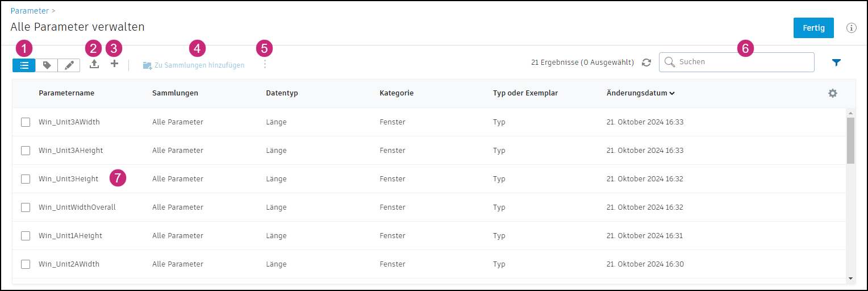Screen dimensions: 868x291
Task: Sort by Änderungsdatum column arrow
Action: (673, 93)
